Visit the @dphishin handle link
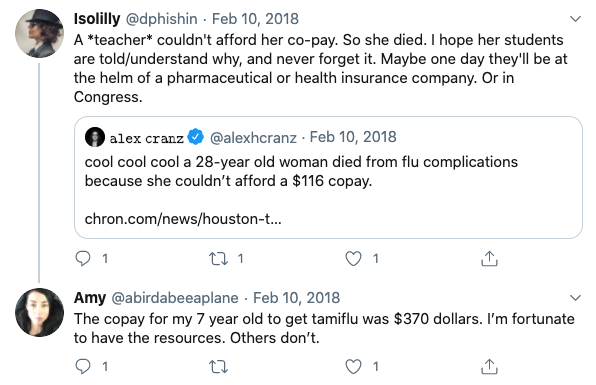Screen dimensions: 596x385 [161, 19]
